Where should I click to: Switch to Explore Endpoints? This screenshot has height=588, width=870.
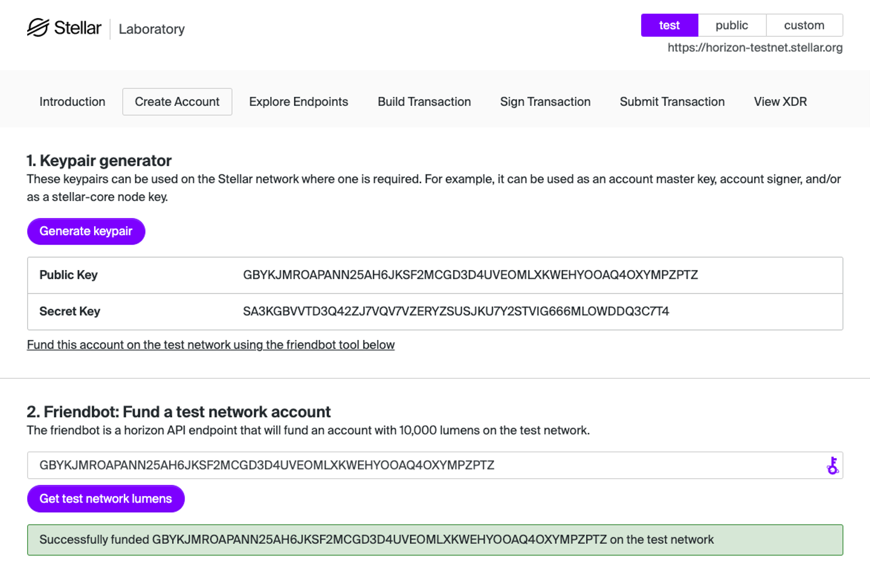(x=298, y=102)
